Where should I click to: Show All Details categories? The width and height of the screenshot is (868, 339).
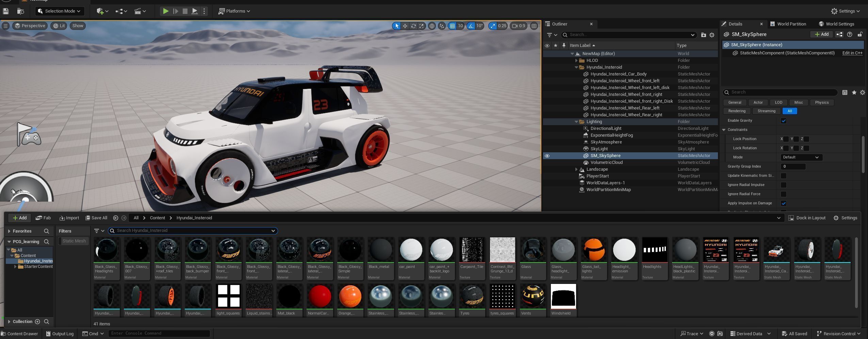tap(789, 111)
